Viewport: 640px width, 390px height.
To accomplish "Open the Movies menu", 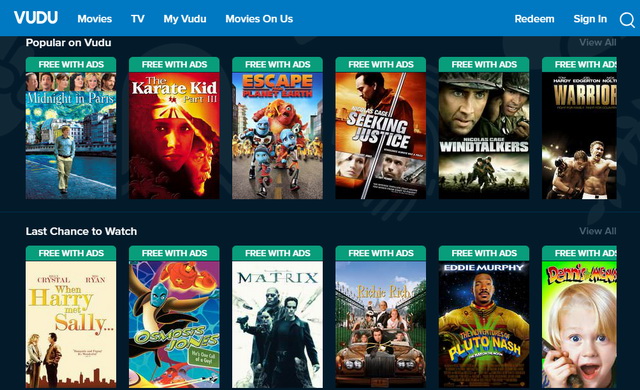I will (95, 19).
